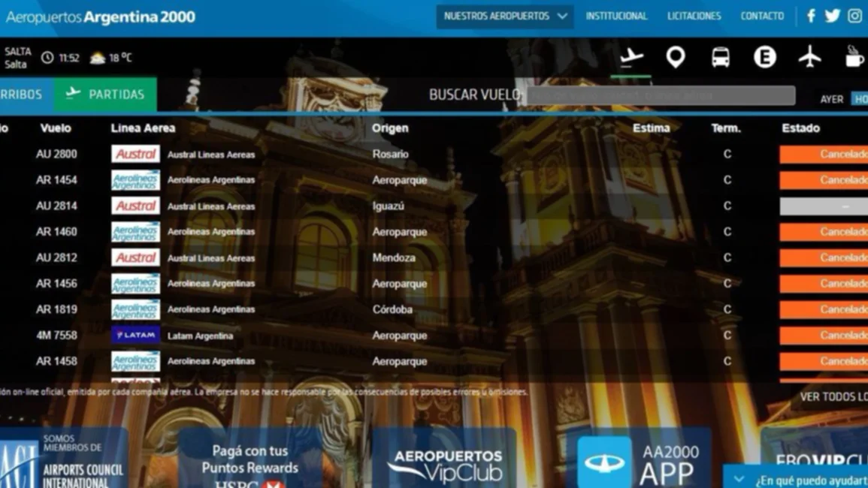Viewport: 868px width, 488px height.
Task: Click the Aerolineas Argentinas logo for AR 1454
Action: pyautogui.click(x=135, y=180)
